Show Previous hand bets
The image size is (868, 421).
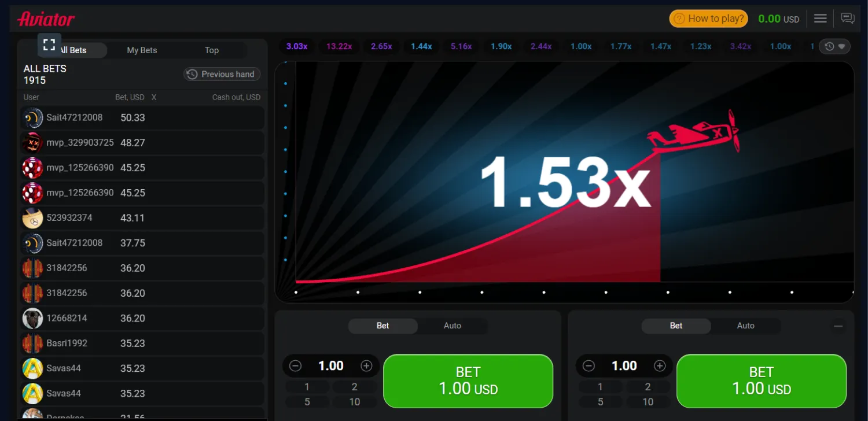click(x=222, y=74)
